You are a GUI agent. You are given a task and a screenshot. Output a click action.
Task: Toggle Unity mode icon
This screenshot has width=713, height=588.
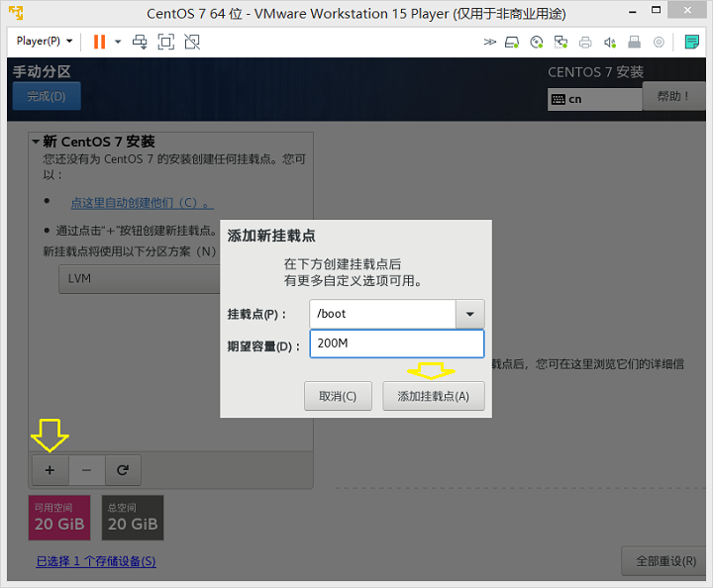pyautogui.click(x=192, y=42)
